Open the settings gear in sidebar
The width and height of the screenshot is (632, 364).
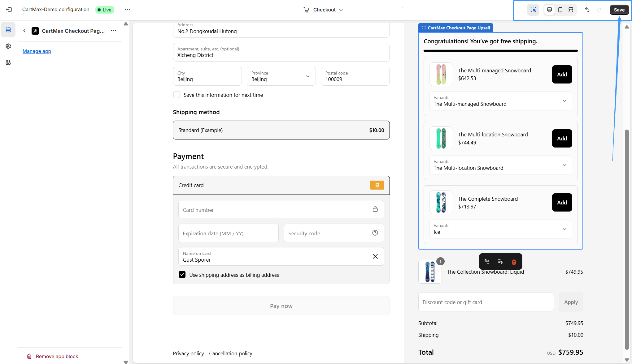[x=8, y=46]
